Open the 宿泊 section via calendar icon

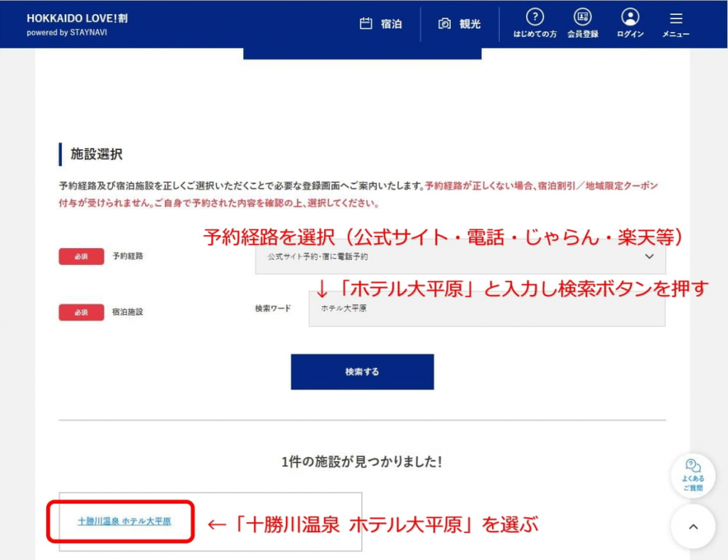pyautogui.click(x=366, y=23)
